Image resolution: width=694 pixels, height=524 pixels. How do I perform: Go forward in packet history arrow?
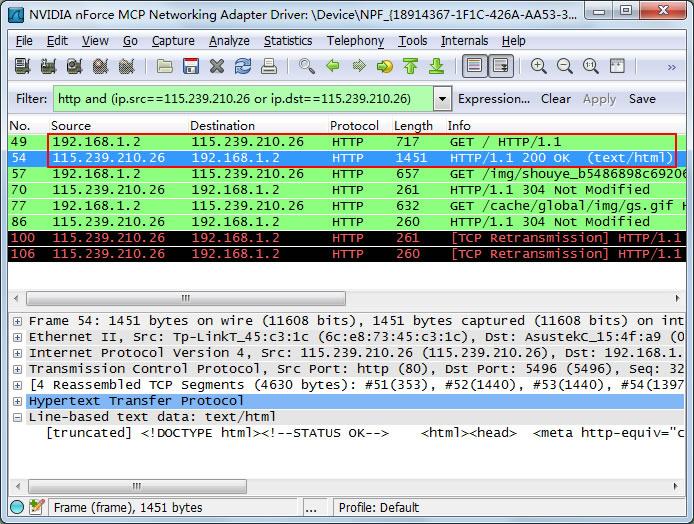click(x=359, y=66)
